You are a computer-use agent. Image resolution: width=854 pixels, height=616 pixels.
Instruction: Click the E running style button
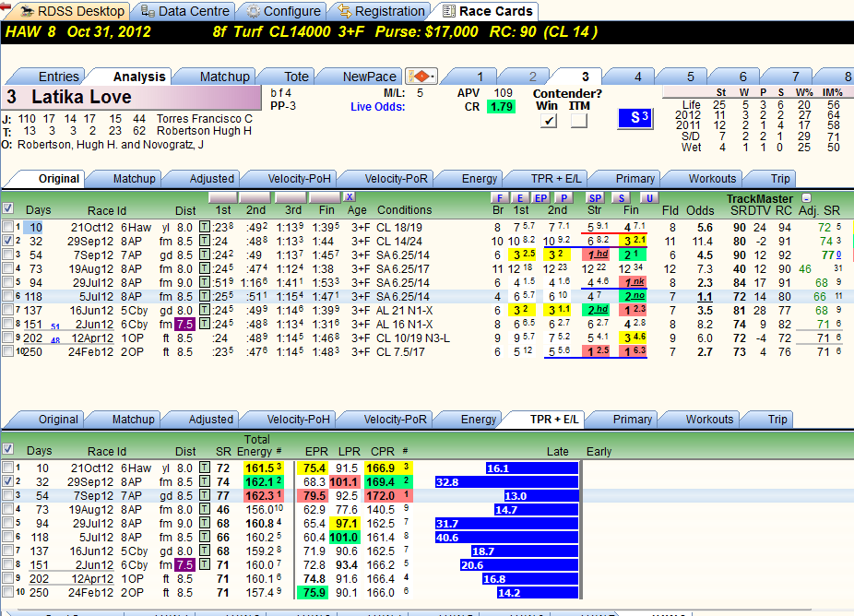pyautogui.click(x=520, y=197)
